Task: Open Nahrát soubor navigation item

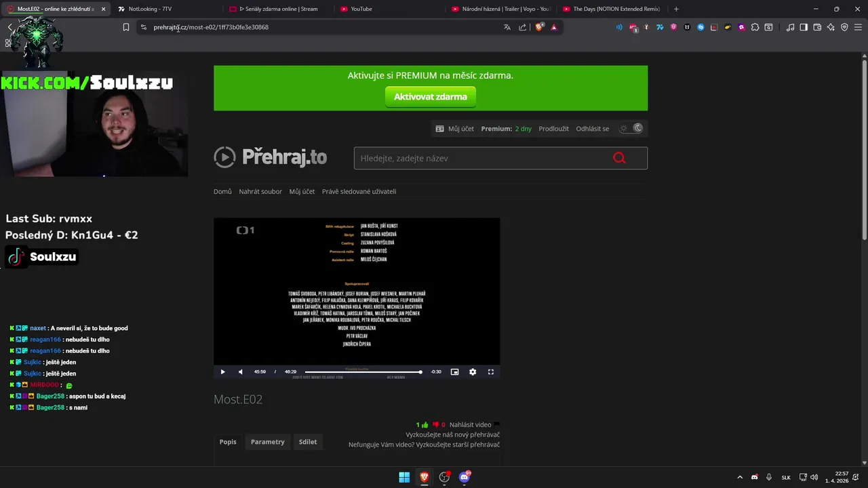Action: 260,192
